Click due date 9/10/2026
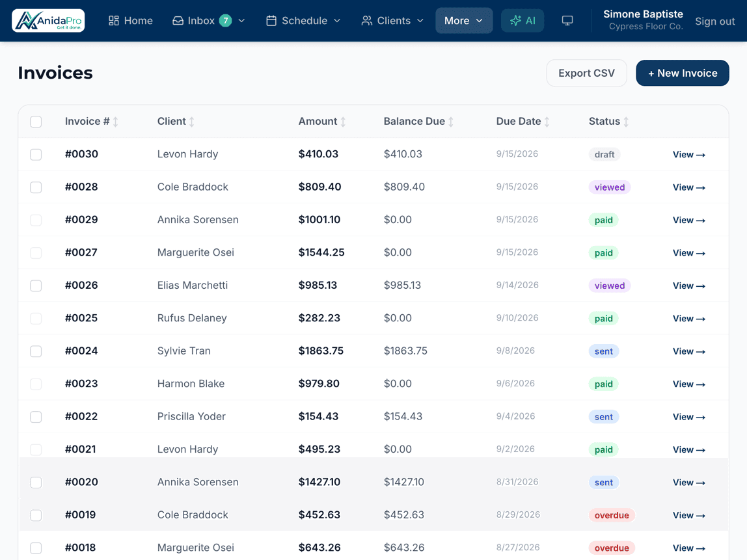 pos(517,317)
